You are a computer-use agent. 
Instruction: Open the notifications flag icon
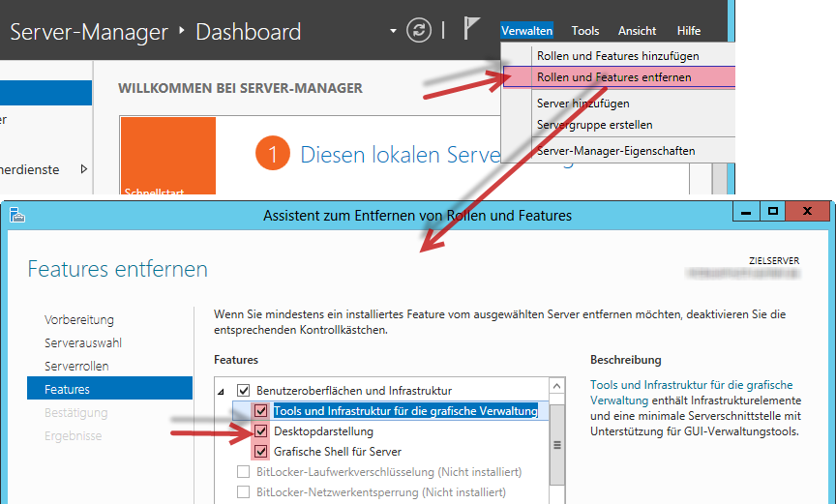click(471, 28)
